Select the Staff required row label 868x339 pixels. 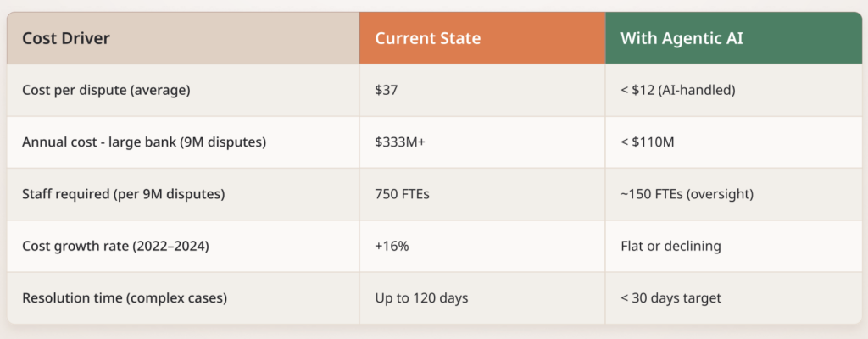point(123,194)
